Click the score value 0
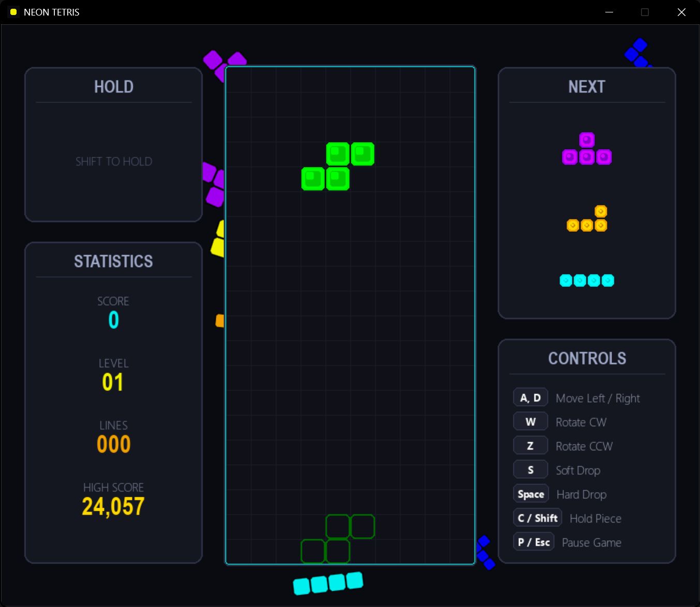Viewport: 700px width, 607px height. (x=114, y=320)
